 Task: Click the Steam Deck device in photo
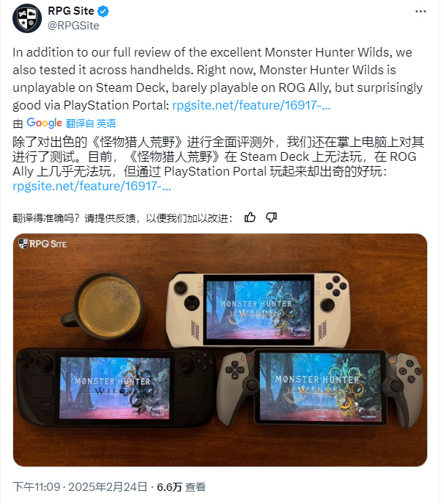tap(116, 388)
